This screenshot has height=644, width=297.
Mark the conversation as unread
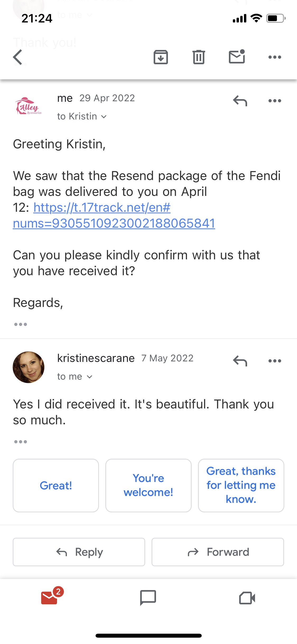(x=237, y=57)
